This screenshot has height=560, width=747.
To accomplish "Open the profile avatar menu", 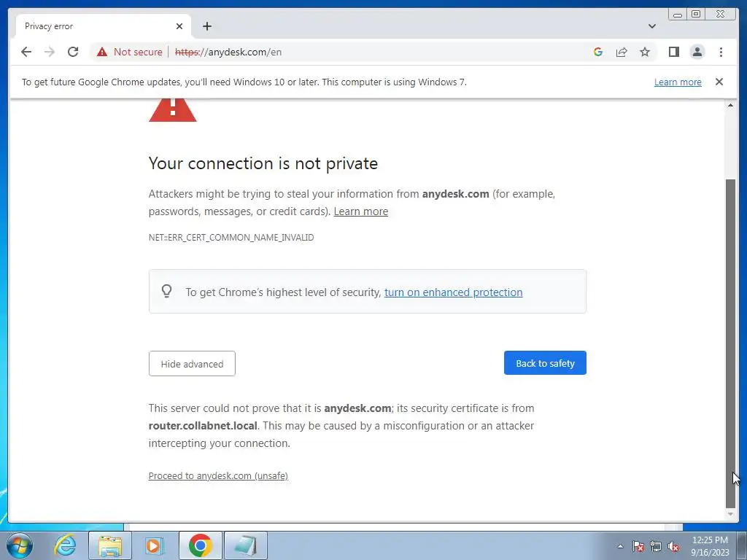I will click(x=697, y=52).
